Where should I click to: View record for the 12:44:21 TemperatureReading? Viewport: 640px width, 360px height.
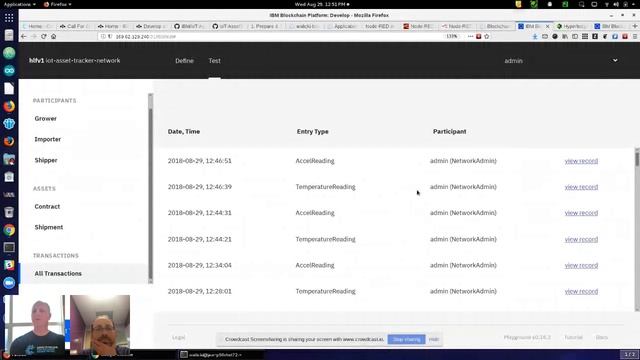581,239
